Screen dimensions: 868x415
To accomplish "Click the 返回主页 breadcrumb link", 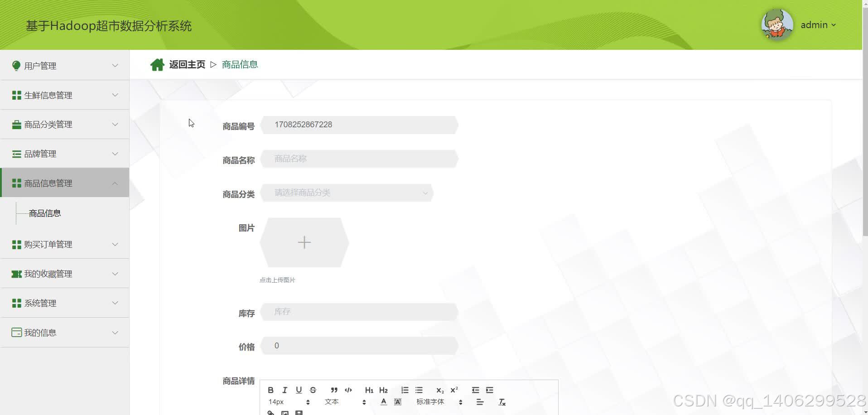I will click(x=187, y=64).
